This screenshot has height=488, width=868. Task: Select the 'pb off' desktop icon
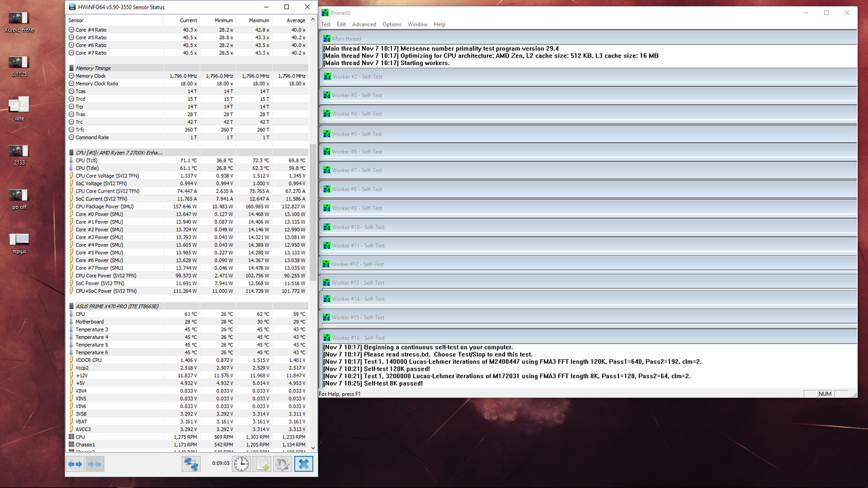[x=19, y=198]
